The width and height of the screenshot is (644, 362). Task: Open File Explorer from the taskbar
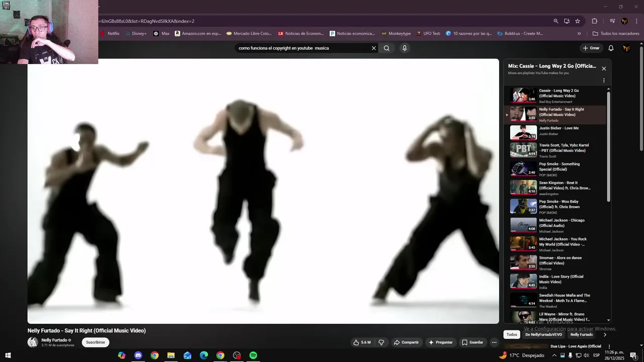[171, 355]
